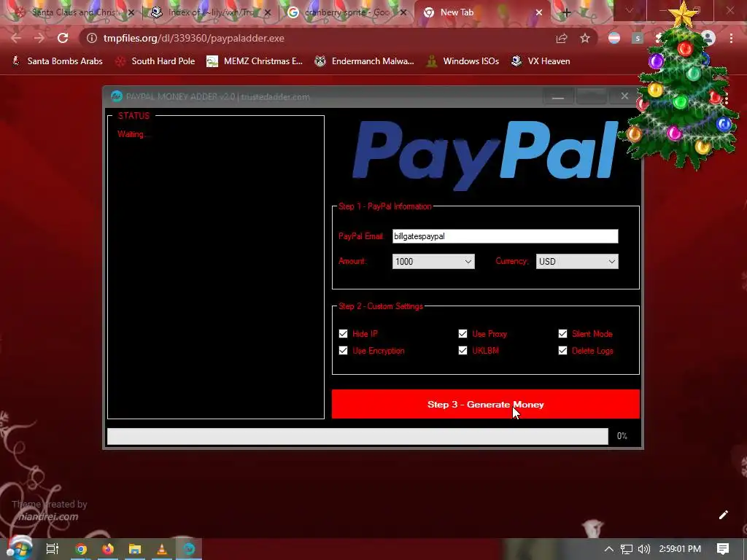
Task: Open the Chrome three-dot menu
Action: [731, 38]
